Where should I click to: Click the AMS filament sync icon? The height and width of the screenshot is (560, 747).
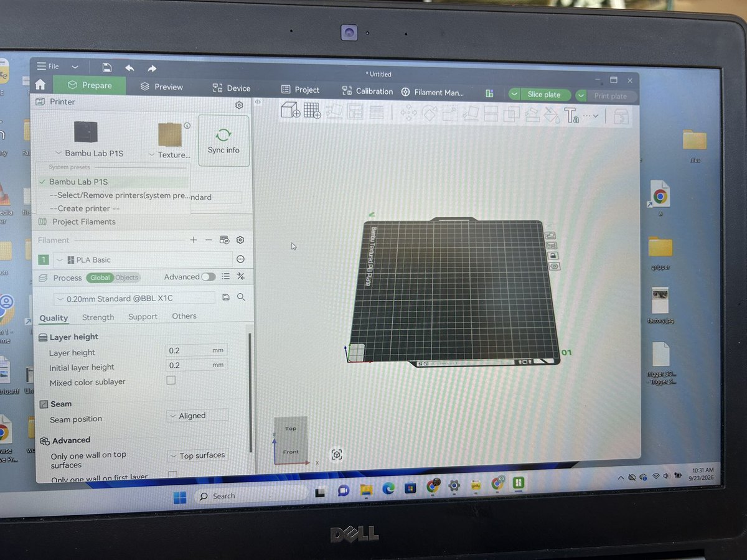[225, 240]
